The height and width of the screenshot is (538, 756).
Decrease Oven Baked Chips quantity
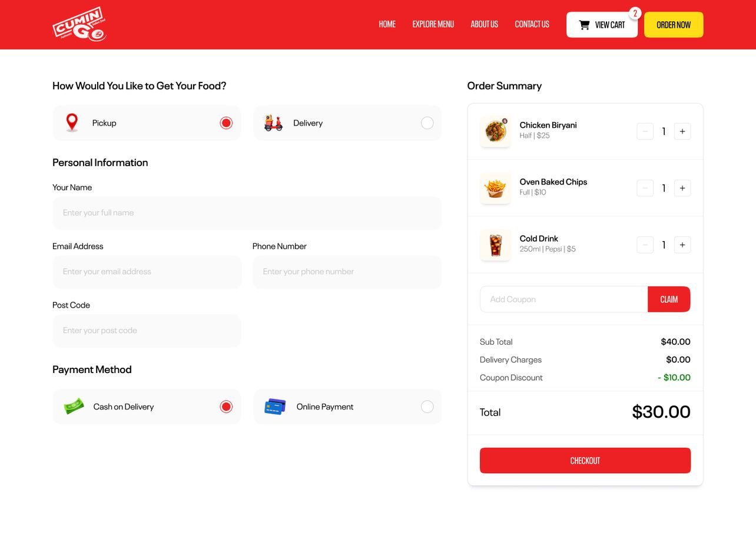645,188
